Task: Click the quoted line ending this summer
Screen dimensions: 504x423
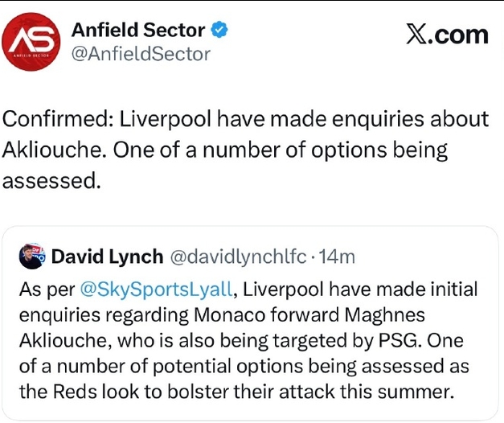Action: (x=237, y=392)
